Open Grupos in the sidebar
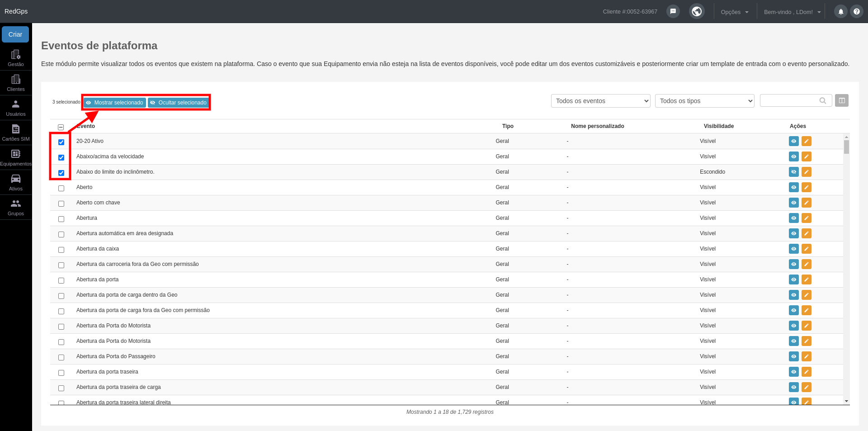This screenshot has width=868, height=431. tap(16, 207)
